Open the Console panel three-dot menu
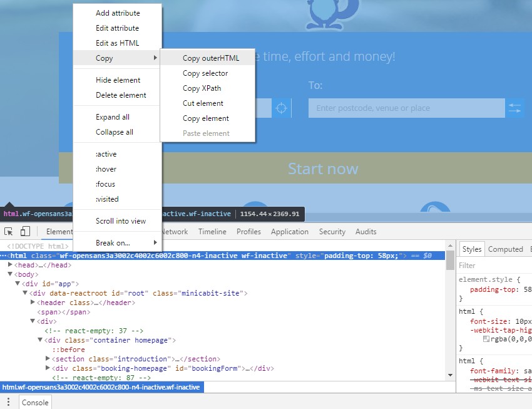The width and height of the screenshot is (532, 409). coord(8,401)
